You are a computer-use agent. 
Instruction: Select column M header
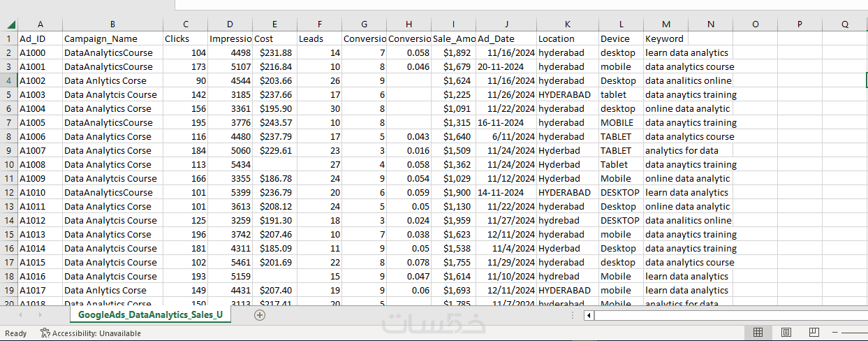[665, 24]
